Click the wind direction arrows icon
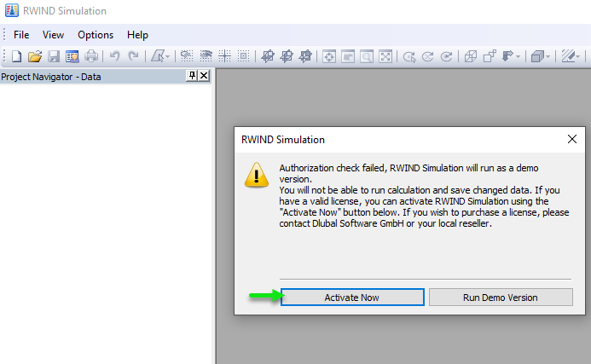 click(x=507, y=56)
